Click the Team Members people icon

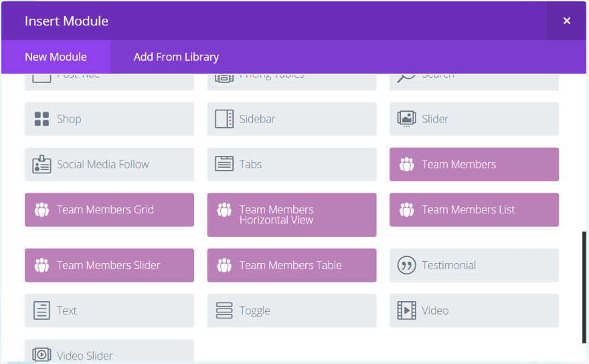[406, 165]
